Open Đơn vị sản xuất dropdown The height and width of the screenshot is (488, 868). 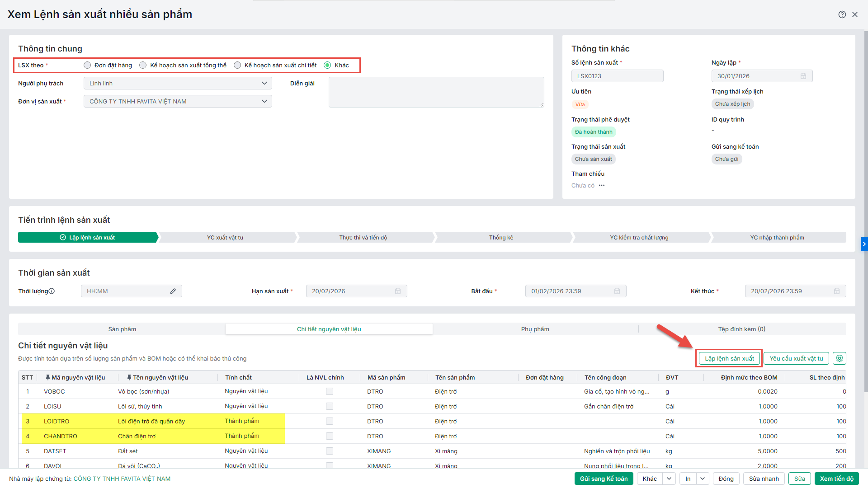(264, 101)
